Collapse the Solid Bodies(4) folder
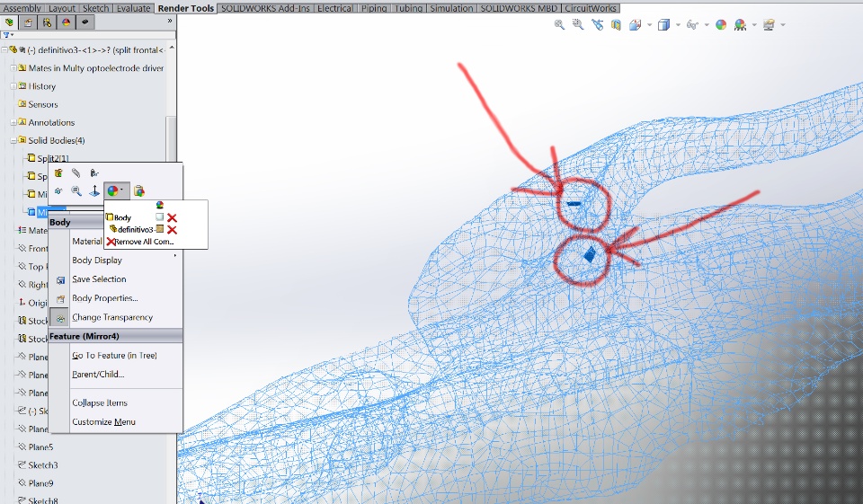The height and width of the screenshot is (504, 863). (x=13, y=140)
